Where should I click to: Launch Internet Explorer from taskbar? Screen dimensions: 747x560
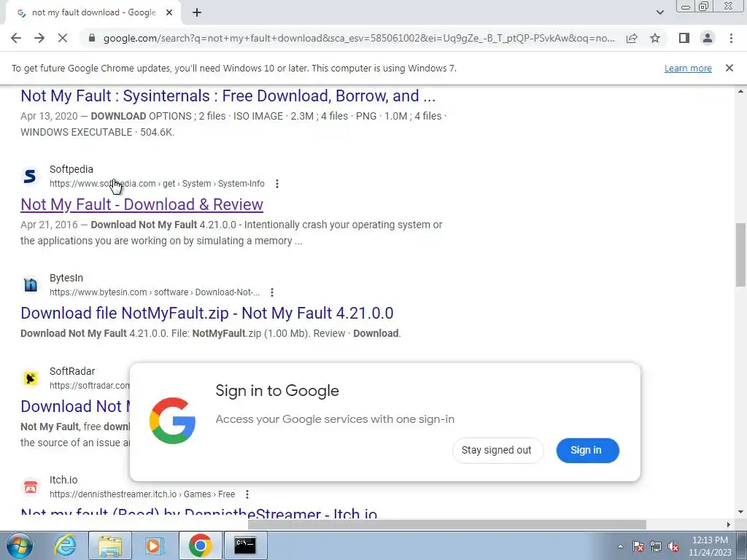click(65, 545)
